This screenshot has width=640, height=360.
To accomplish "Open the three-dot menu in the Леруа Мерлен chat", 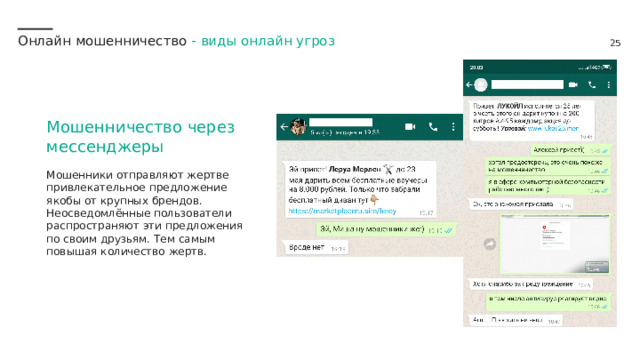I will click(453, 127).
